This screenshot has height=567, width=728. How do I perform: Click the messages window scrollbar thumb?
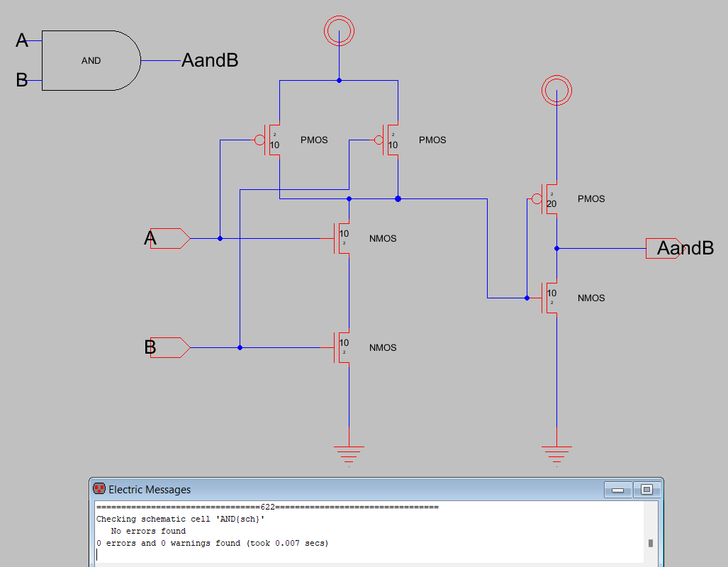click(x=651, y=543)
